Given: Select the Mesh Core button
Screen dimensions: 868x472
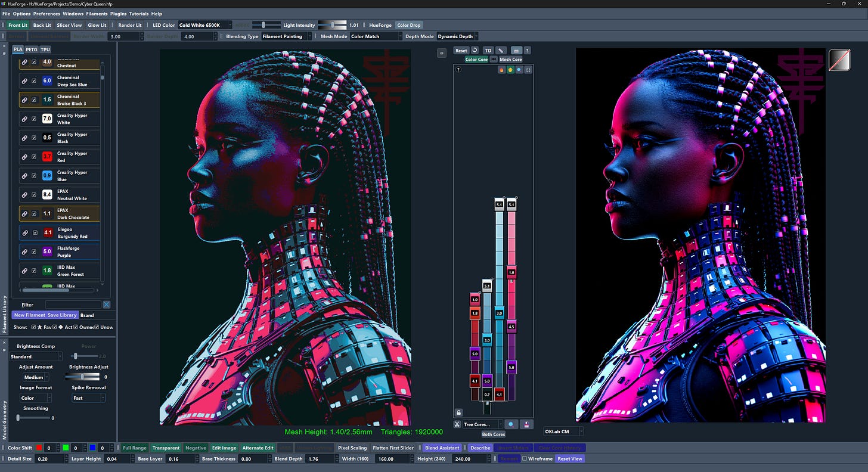Looking at the screenshot, I should click(x=510, y=60).
